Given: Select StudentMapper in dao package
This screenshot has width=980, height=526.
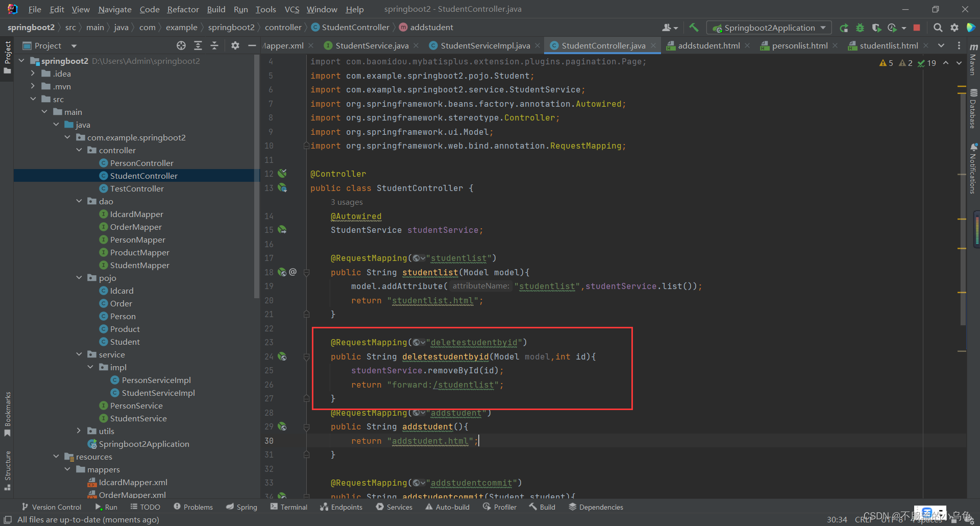Looking at the screenshot, I should tap(140, 265).
